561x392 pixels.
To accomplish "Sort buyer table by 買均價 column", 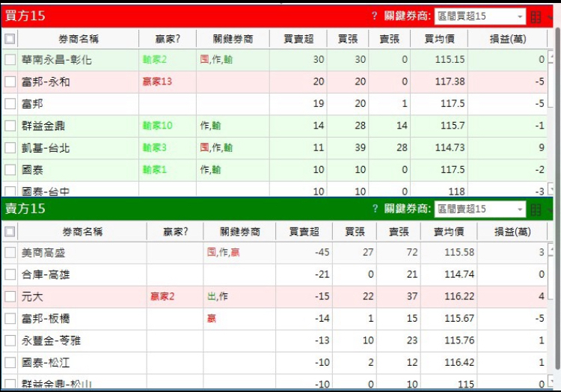I will pyautogui.click(x=439, y=39).
